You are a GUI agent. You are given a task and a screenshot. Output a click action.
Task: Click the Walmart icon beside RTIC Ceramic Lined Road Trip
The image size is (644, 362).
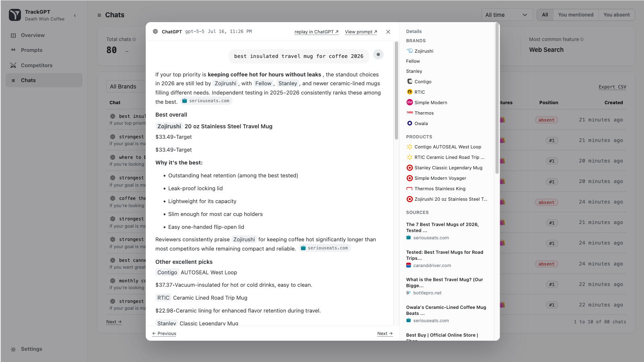tap(410, 157)
